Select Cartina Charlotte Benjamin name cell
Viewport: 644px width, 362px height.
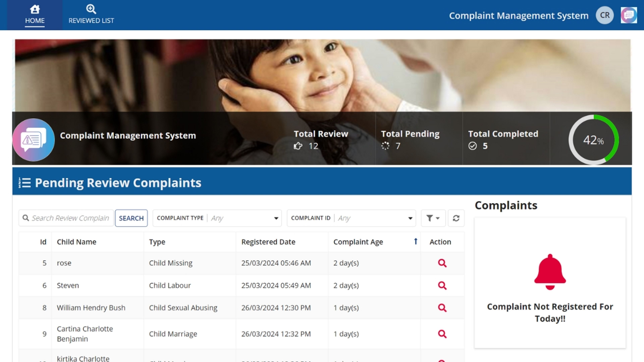(x=97, y=334)
